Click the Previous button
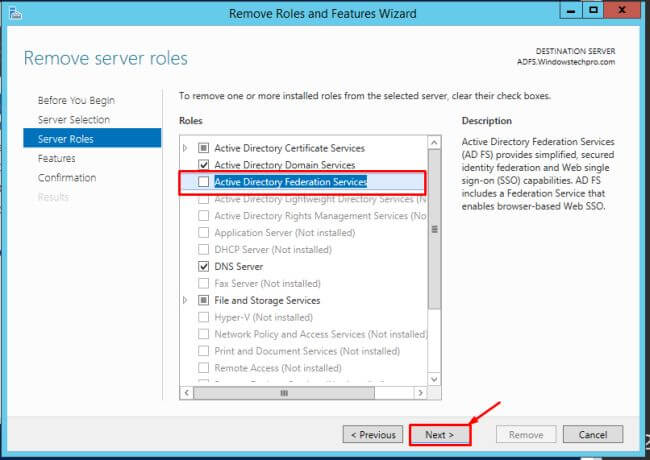This screenshot has width=650, height=460. [373, 435]
